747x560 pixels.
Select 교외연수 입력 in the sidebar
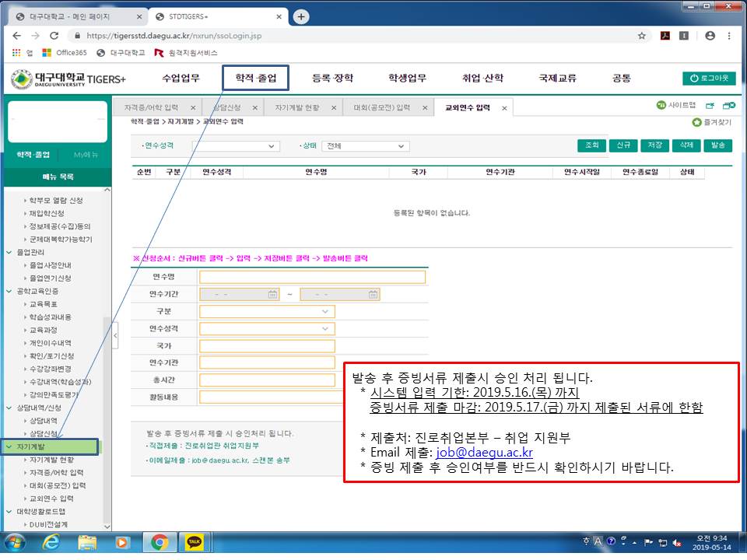tap(51, 499)
